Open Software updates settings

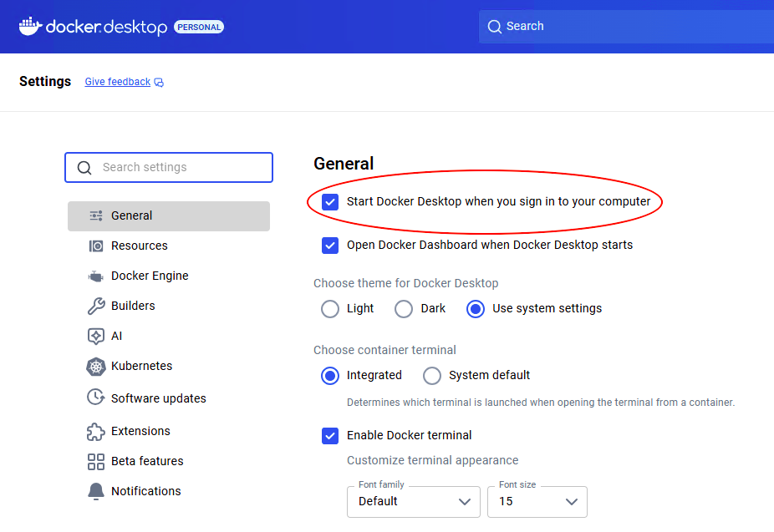(x=169, y=398)
